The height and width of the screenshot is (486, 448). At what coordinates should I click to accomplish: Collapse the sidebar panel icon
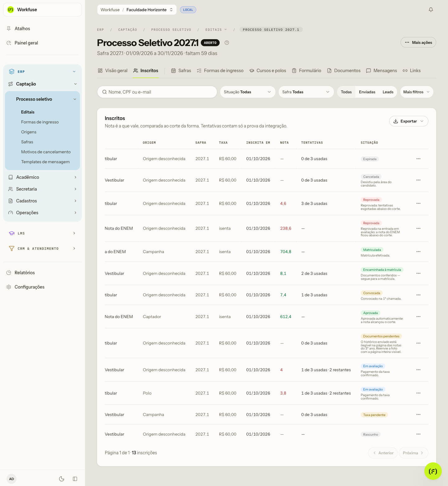pyautogui.click(x=75, y=479)
